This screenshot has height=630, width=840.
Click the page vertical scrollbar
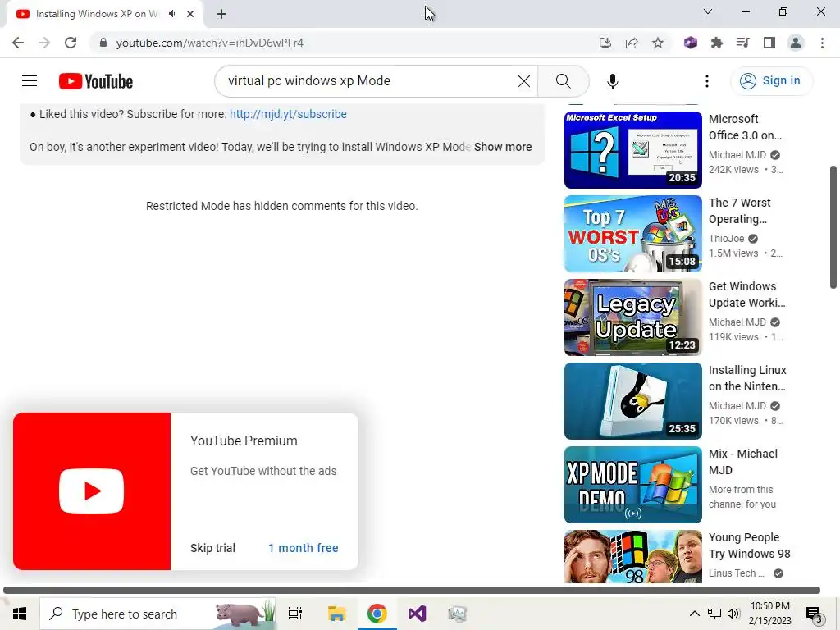[x=833, y=227]
